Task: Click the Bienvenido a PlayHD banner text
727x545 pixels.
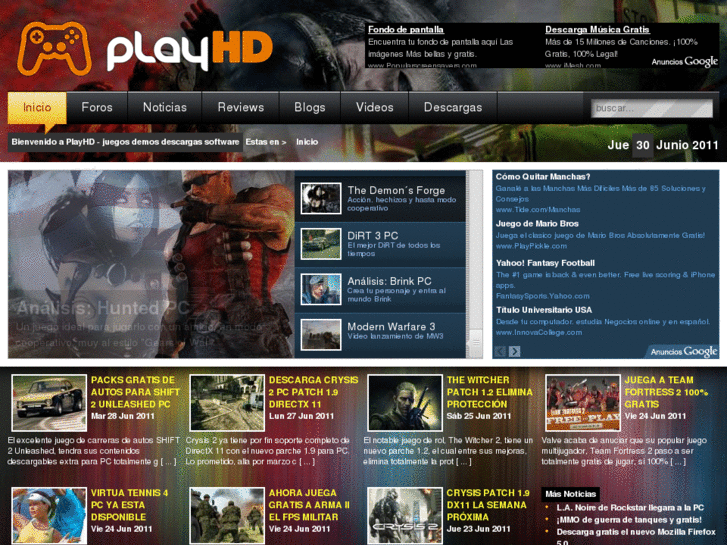Action: point(125,142)
